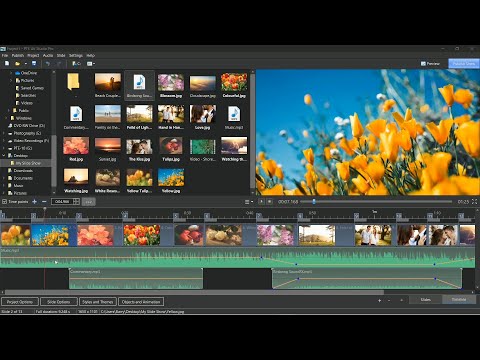The height and width of the screenshot is (360, 480).
Task: Expand the OneDrive tree node
Action: pyautogui.click(x=11, y=73)
